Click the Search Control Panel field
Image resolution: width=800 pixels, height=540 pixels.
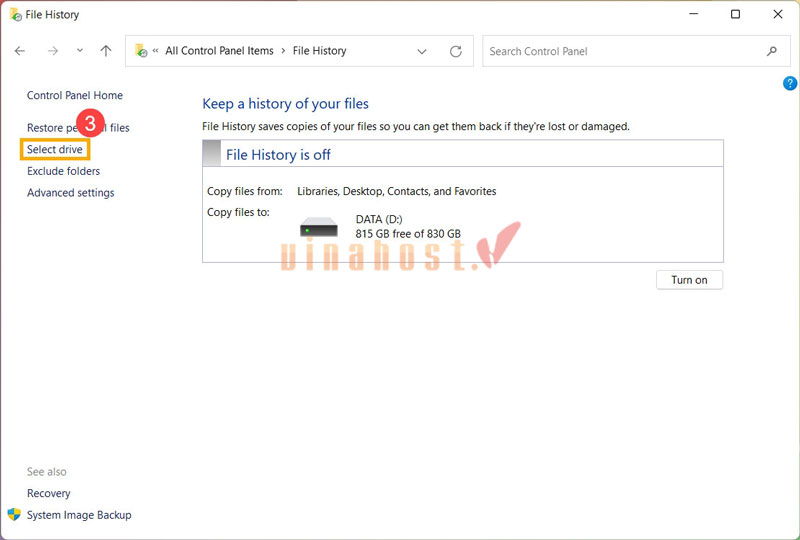click(x=620, y=51)
